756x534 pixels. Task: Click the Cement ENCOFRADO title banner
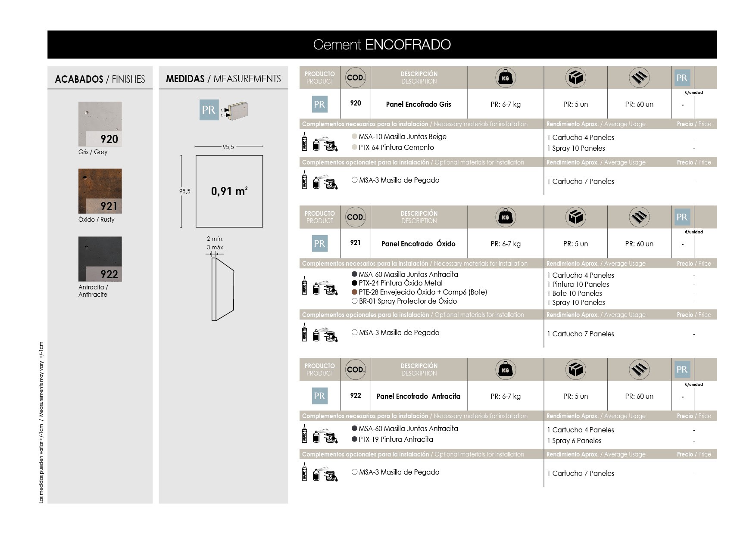382,44
